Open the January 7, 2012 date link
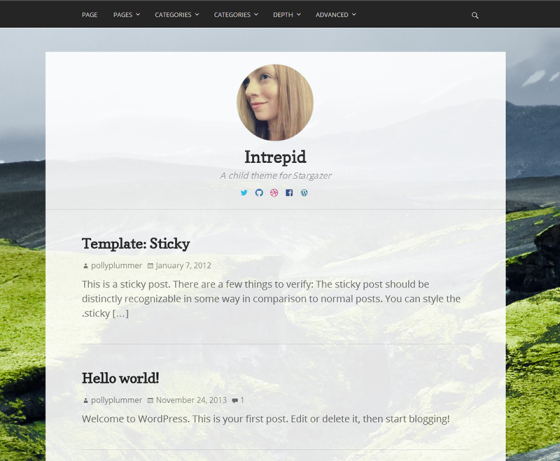The image size is (560, 461). [x=183, y=266]
